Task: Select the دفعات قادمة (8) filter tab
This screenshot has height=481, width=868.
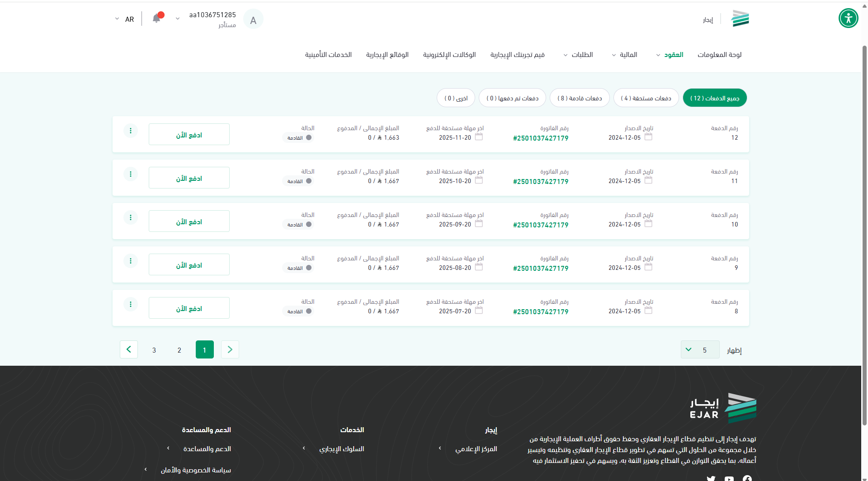Action: tap(579, 98)
